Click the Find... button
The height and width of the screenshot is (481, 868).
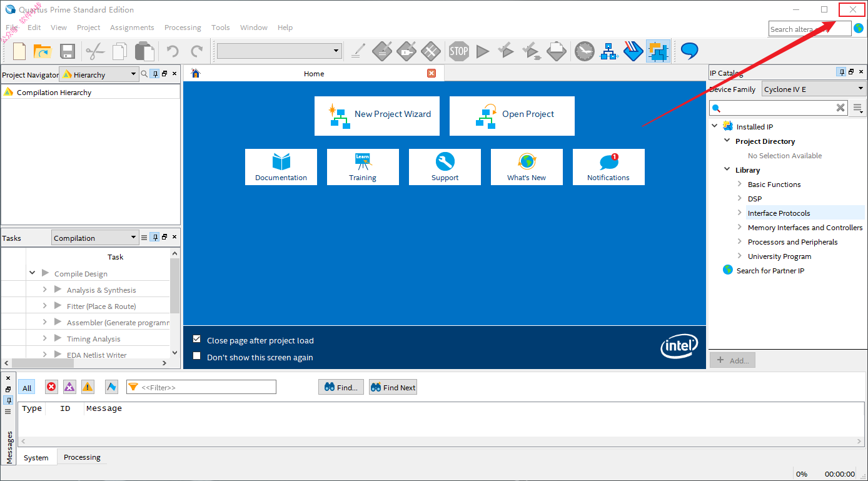tap(341, 387)
